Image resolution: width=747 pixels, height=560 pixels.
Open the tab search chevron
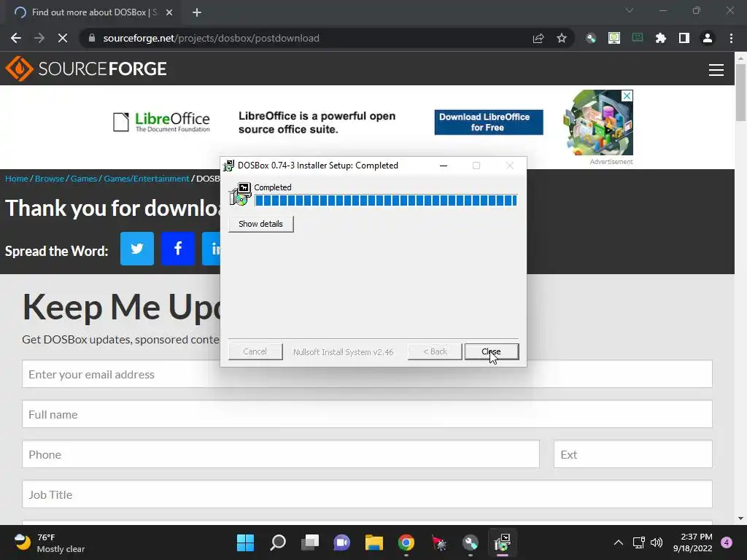[630, 10]
